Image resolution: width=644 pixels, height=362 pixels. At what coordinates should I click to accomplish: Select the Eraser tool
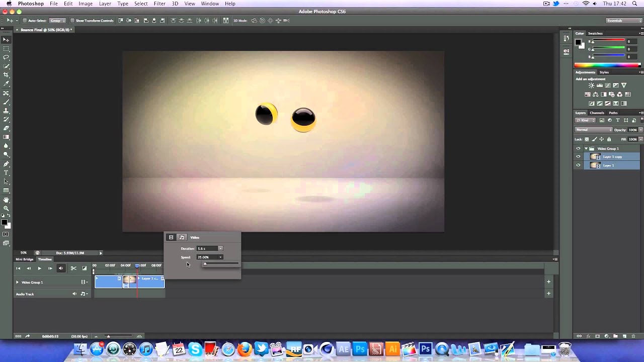(6, 128)
